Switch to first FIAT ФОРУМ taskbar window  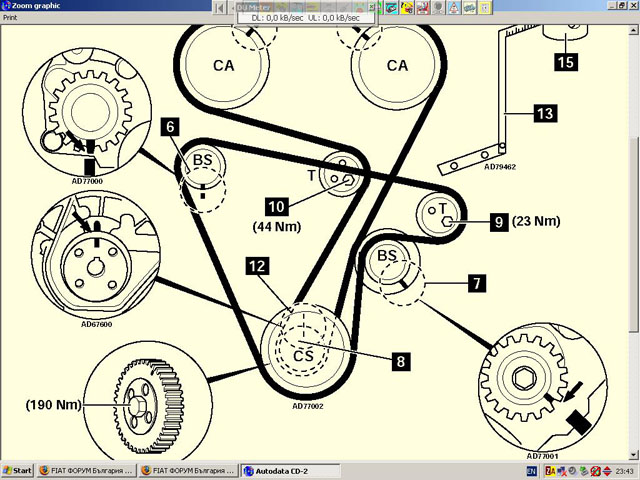click(x=86, y=470)
